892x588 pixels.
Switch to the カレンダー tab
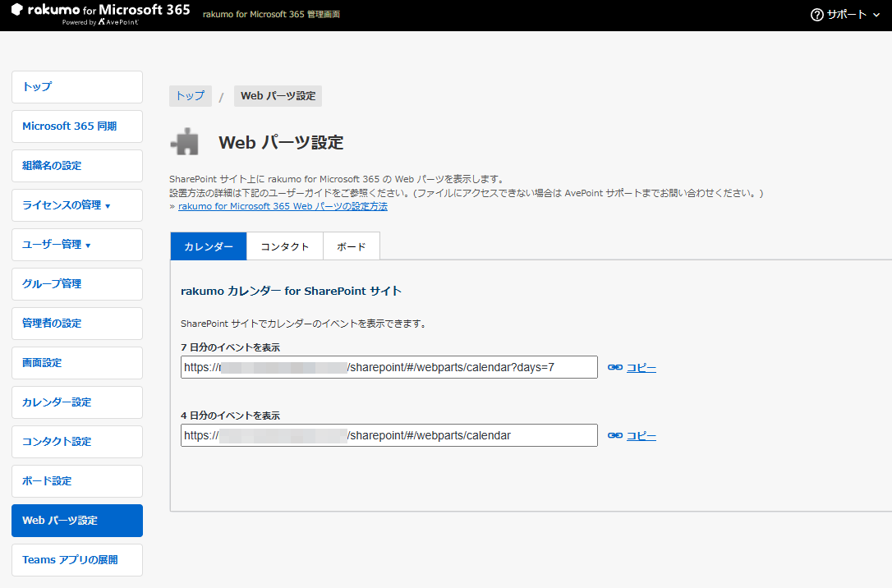click(208, 246)
